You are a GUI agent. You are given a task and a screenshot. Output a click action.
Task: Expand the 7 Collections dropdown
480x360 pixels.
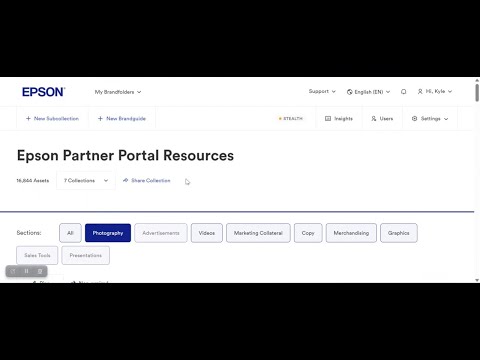pyautogui.click(x=86, y=181)
